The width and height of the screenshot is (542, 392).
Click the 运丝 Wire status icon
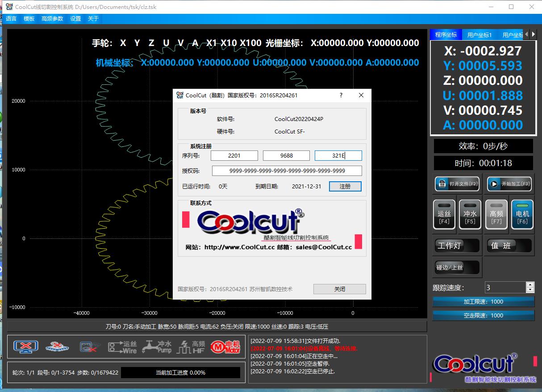(123, 347)
